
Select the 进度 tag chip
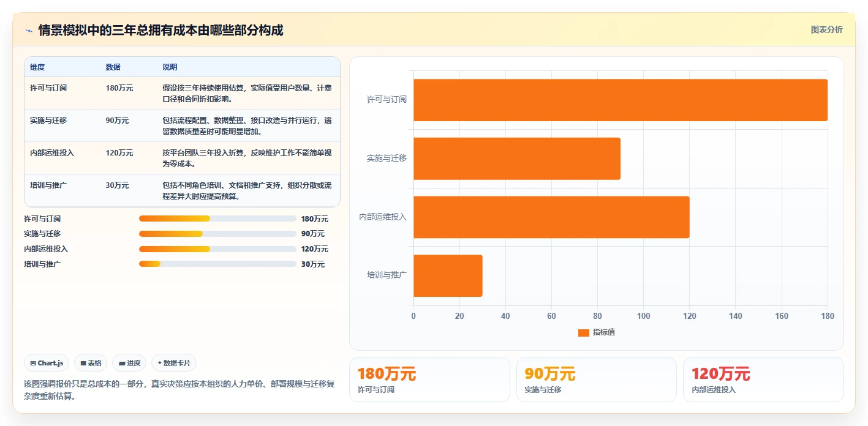[129, 363]
